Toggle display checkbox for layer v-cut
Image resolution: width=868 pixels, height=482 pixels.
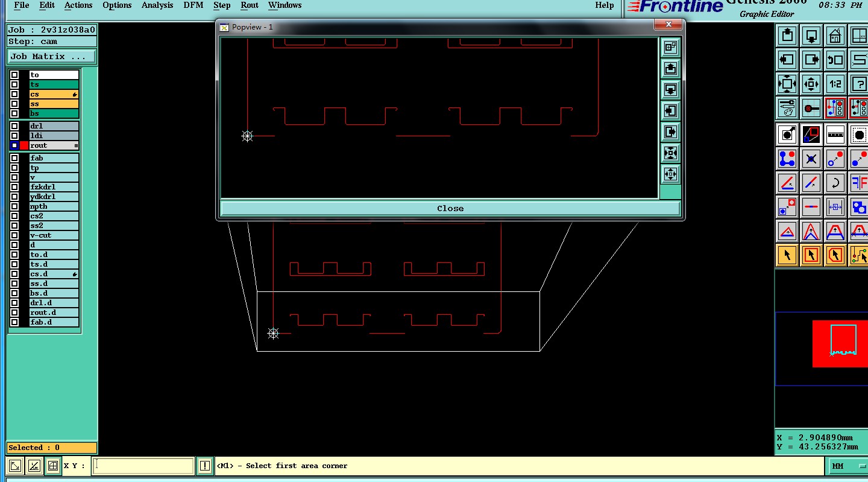pos(14,235)
